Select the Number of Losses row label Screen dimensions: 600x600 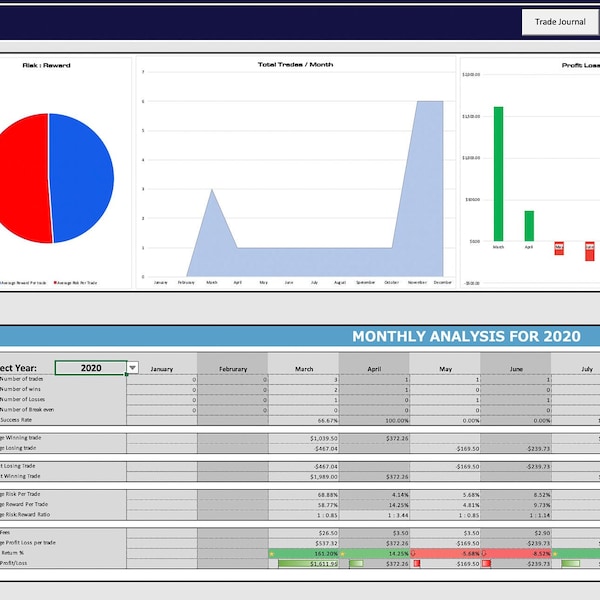click(x=23, y=399)
